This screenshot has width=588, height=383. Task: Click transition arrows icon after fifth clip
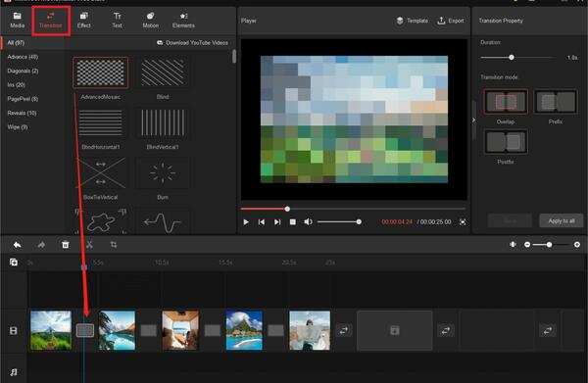pyautogui.click(x=344, y=330)
